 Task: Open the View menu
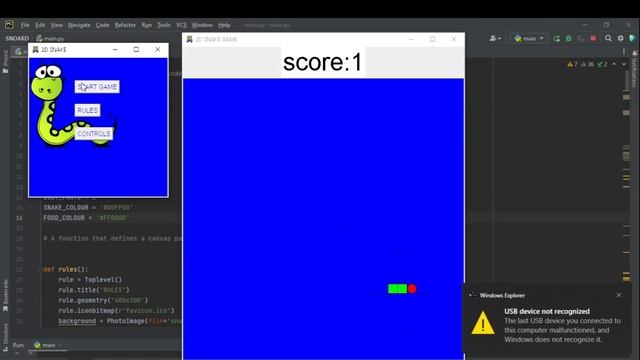[x=56, y=25]
